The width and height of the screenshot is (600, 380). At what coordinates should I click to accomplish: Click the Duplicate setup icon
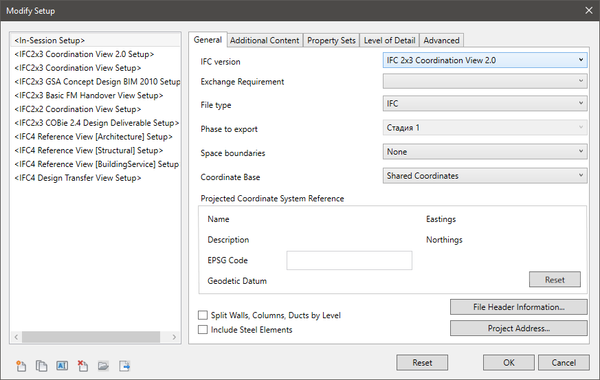41,366
